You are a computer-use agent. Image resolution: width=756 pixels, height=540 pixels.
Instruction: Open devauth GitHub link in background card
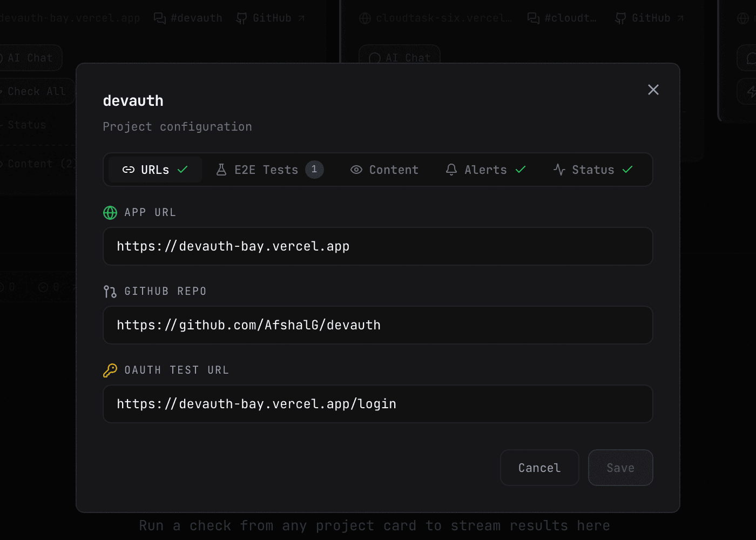click(271, 18)
